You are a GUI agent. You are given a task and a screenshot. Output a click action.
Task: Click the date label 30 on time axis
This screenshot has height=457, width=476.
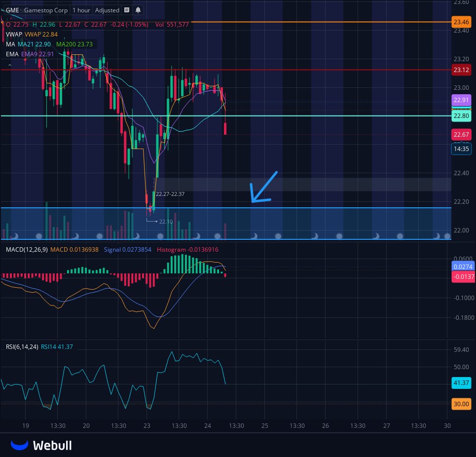447,426
